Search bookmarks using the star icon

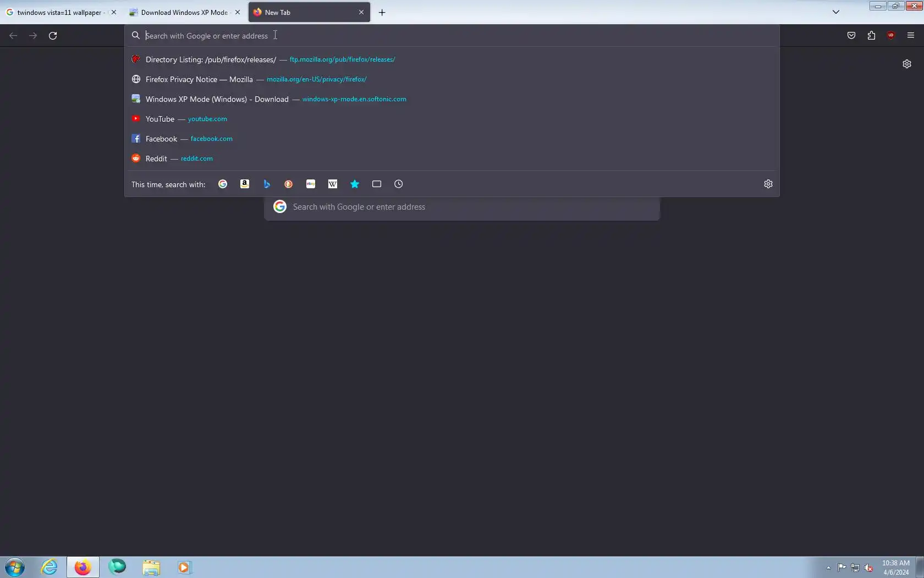(355, 184)
